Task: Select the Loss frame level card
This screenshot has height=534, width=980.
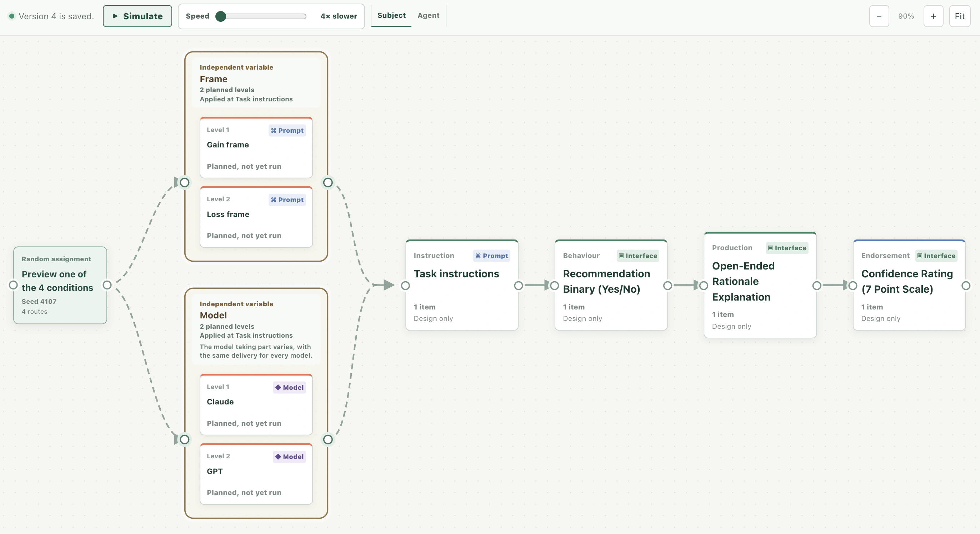Action: tap(256, 217)
